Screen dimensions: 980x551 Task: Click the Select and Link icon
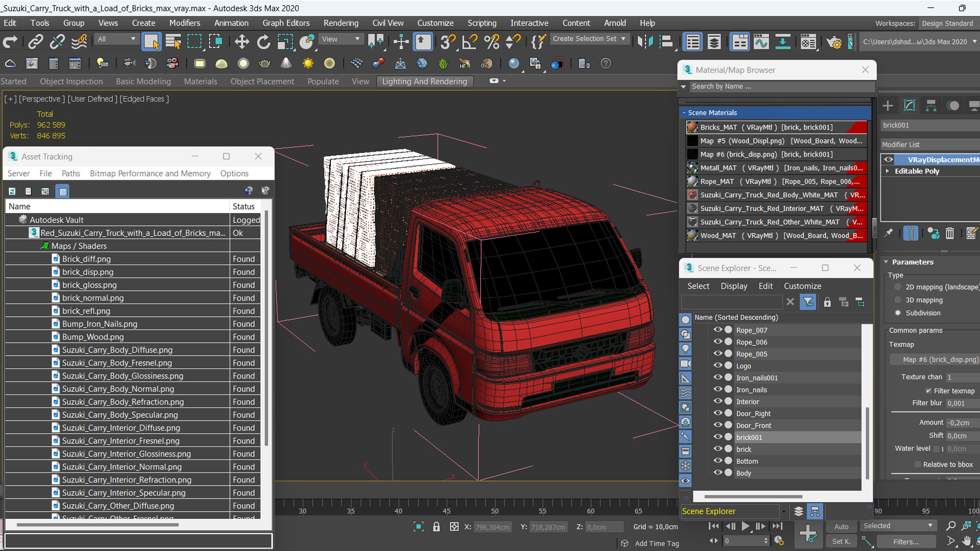pos(36,42)
